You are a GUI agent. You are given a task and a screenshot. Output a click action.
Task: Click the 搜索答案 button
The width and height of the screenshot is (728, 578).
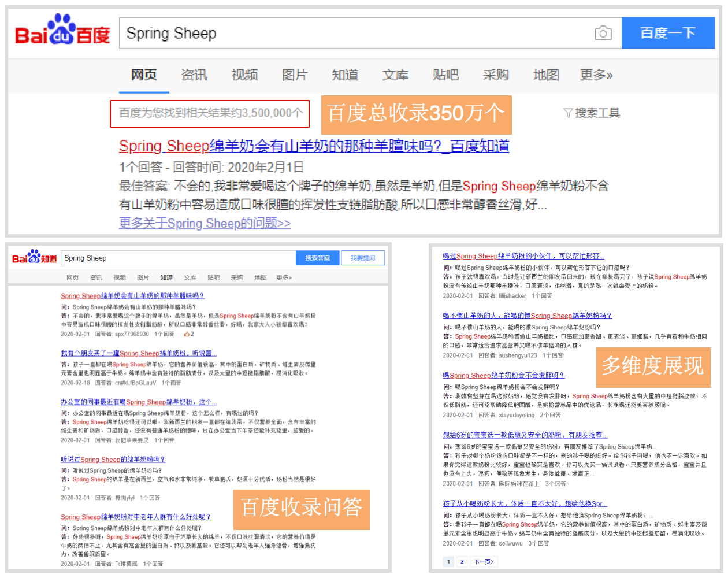[318, 258]
